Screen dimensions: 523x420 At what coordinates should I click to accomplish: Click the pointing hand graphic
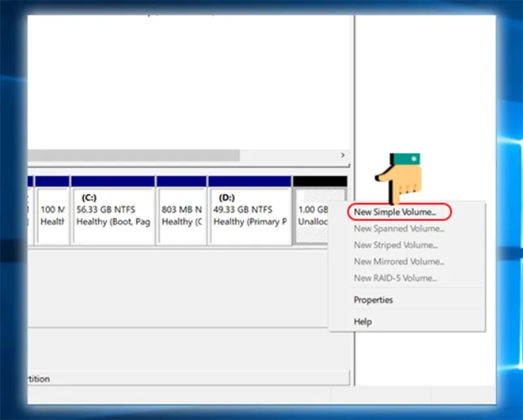(x=399, y=178)
